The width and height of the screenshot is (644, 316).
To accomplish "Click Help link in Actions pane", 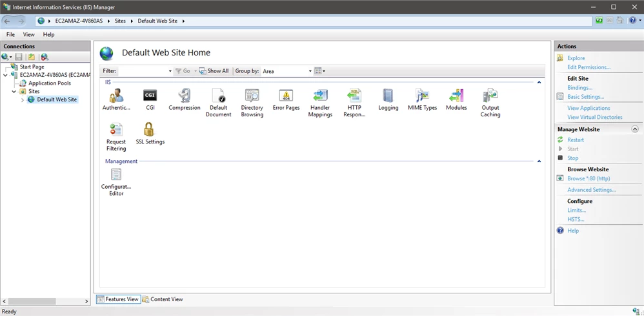I will [x=573, y=231].
